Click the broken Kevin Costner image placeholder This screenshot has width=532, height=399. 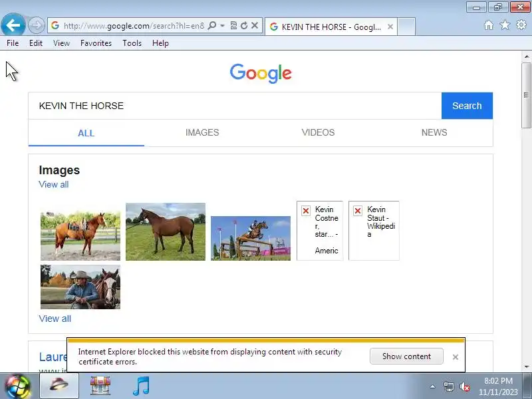click(x=320, y=231)
